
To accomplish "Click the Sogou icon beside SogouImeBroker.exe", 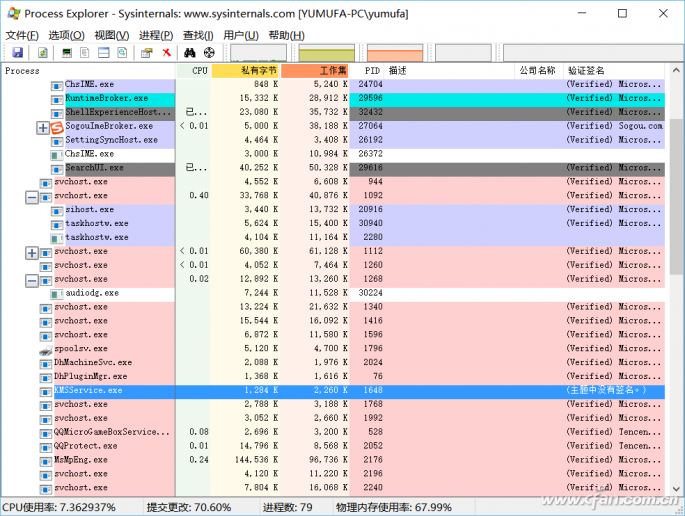I will click(x=57, y=128).
